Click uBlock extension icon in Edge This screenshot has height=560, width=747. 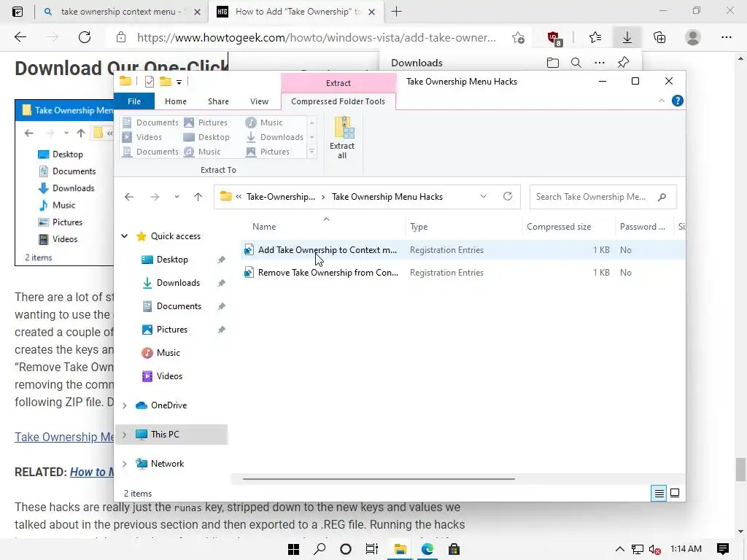[x=554, y=38]
